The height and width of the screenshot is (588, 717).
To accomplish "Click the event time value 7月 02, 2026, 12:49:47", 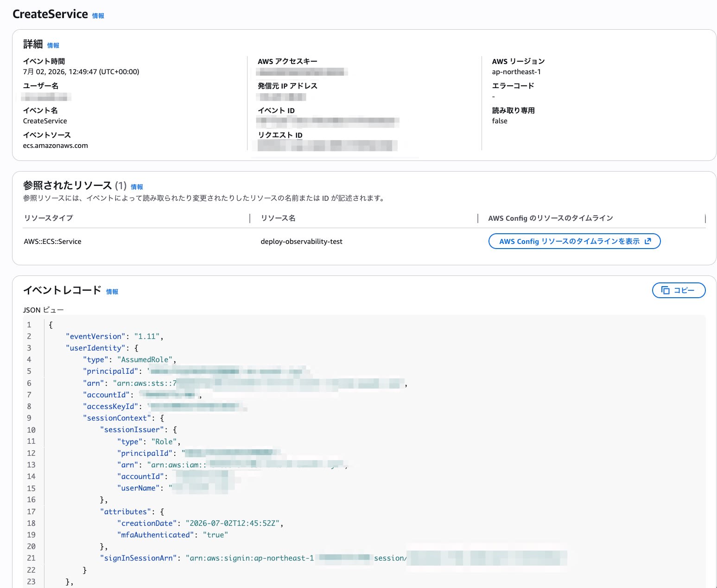I will click(x=81, y=72).
